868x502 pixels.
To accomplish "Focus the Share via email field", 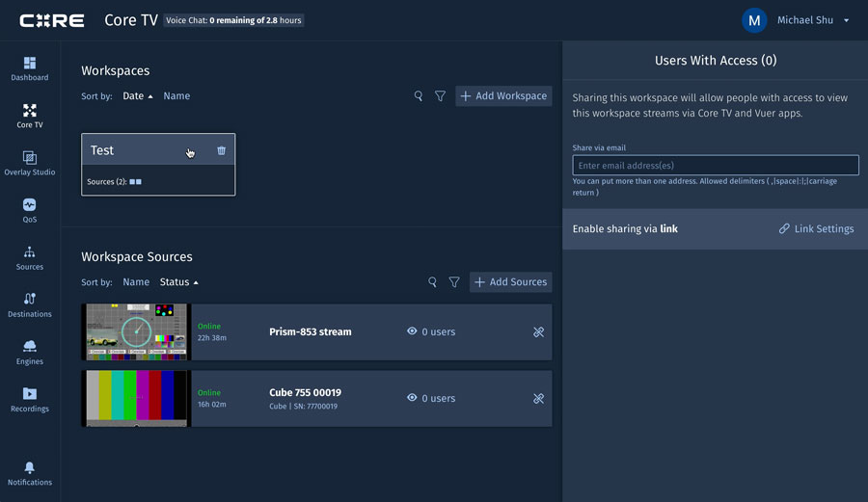I will tap(715, 166).
